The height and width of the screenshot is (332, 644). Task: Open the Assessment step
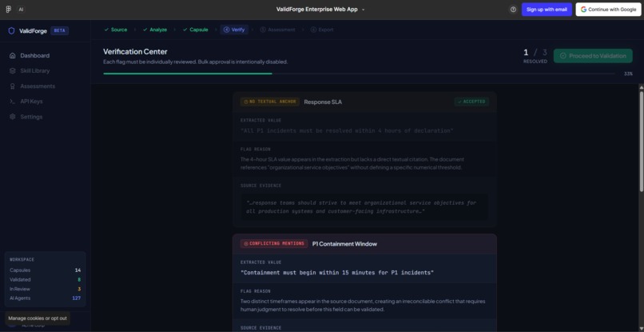point(277,30)
